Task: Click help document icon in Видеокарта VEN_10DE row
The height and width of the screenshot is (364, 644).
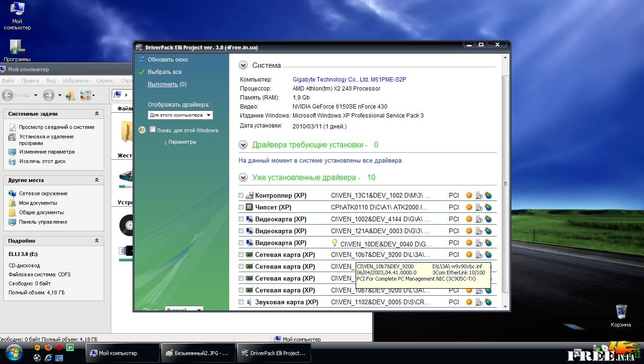Action: tap(479, 243)
